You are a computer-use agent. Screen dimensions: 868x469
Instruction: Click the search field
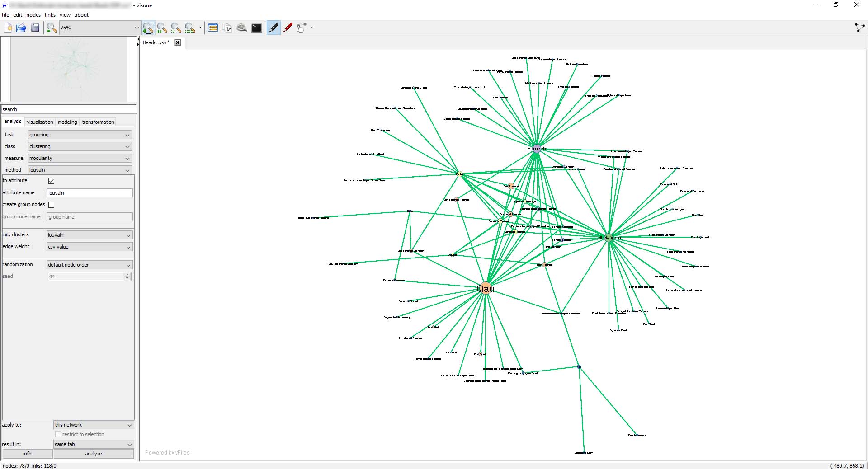point(69,109)
